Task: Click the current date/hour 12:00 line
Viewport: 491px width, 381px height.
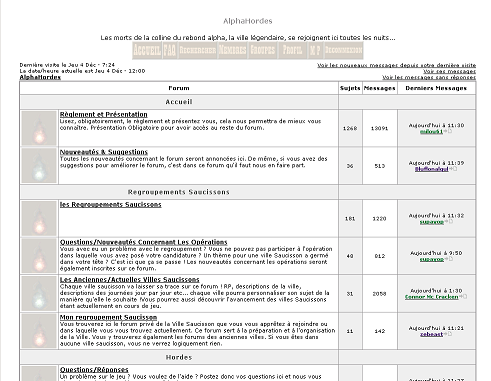Action: pyautogui.click(x=82, y=71)
